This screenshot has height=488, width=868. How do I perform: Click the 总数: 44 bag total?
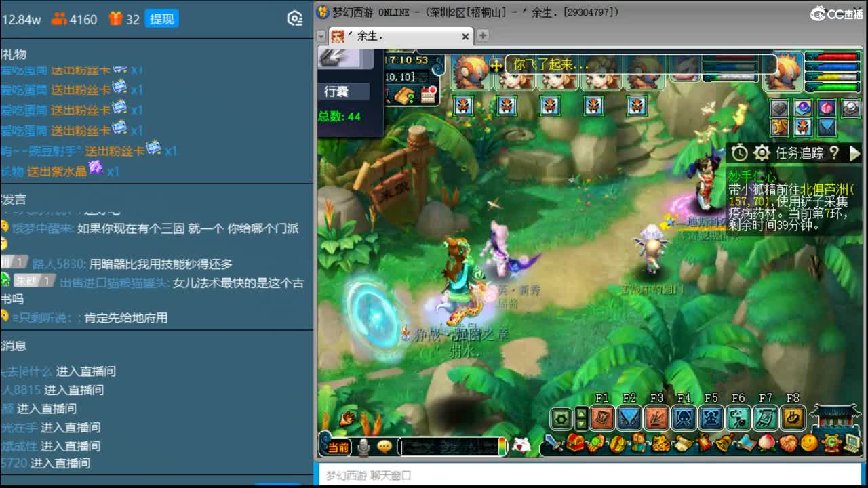click(340, 116)
